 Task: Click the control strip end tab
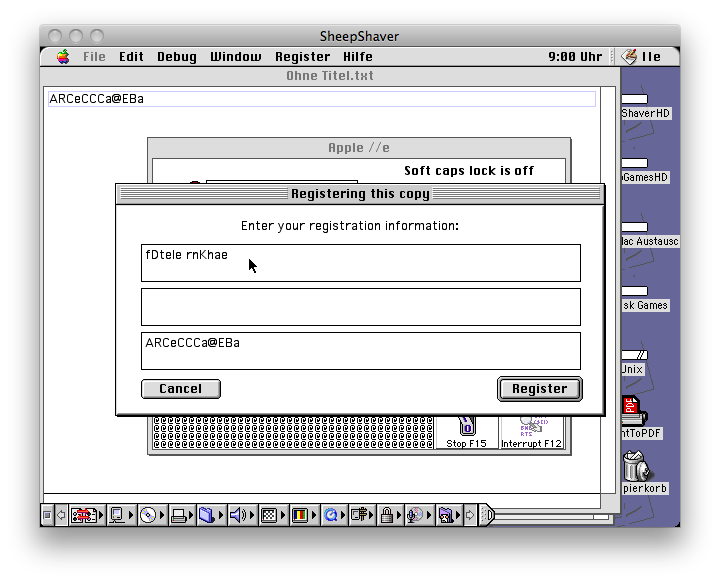coord(487,515)
